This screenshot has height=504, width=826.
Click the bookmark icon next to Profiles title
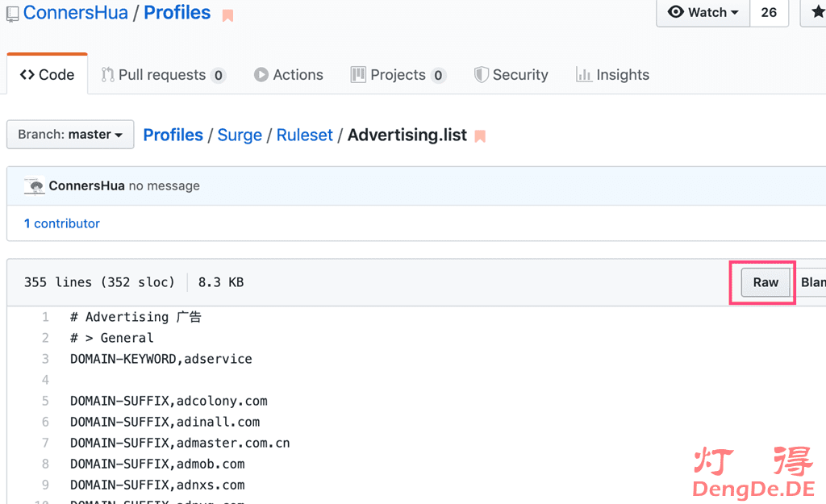pos(227,15)
